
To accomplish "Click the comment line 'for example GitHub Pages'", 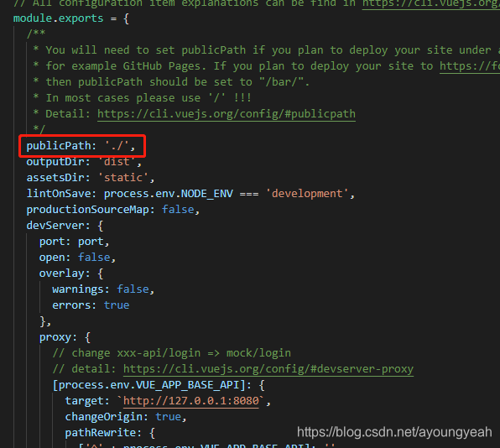I will 266,66.
